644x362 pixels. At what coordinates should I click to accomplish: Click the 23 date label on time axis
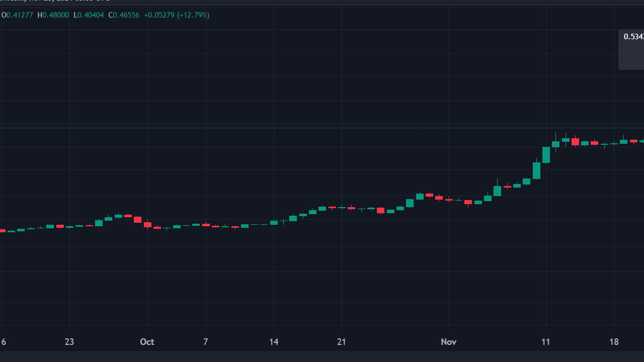pyautogui.click(x=69, y=342)
